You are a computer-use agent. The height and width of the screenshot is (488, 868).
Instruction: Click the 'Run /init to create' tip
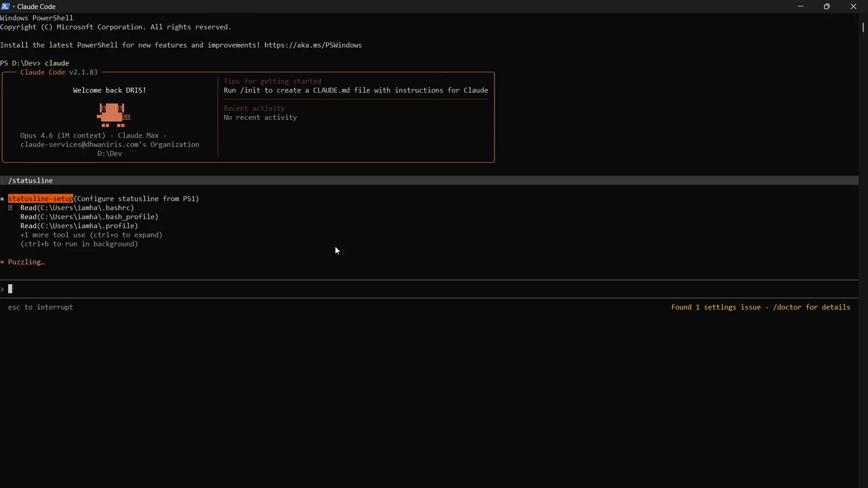[x=356, y=91]
